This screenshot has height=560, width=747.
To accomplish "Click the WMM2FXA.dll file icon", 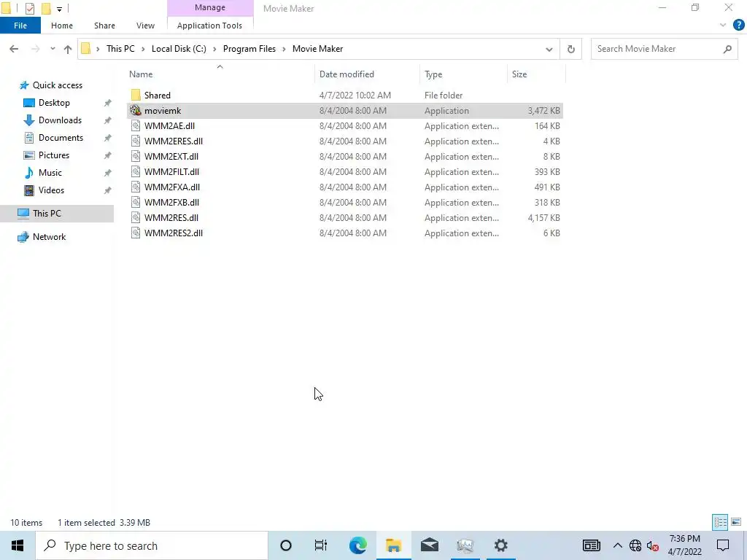I will point(136,187).
